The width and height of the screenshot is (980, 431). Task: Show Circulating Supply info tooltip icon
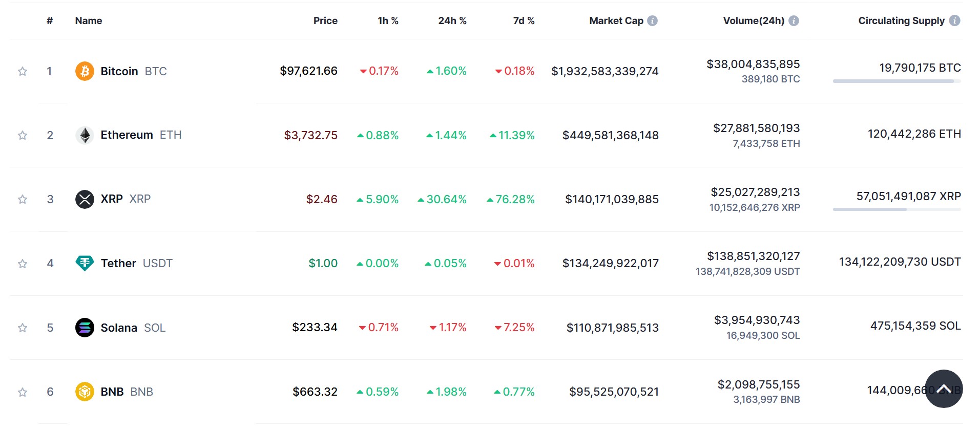coord(954,20)
